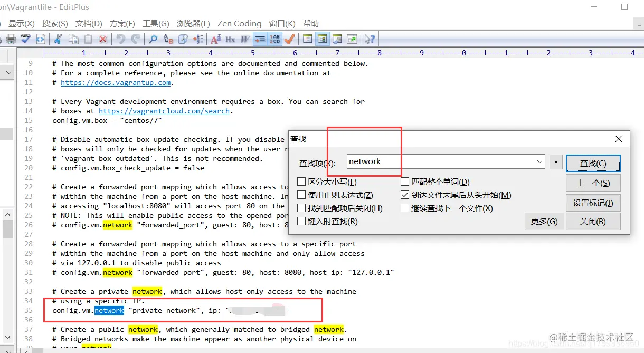
Task: Run the spell check (ABC) icon
Action: click(25, 39)
